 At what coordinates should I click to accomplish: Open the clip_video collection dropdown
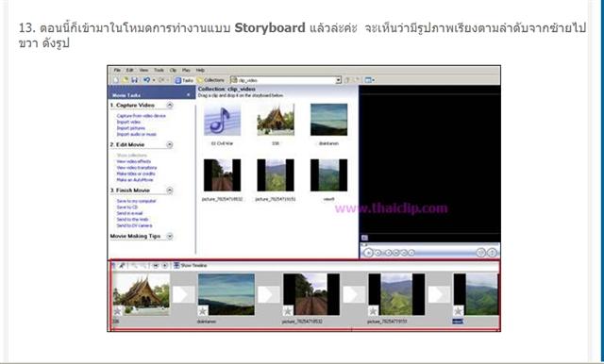(338, 80)
